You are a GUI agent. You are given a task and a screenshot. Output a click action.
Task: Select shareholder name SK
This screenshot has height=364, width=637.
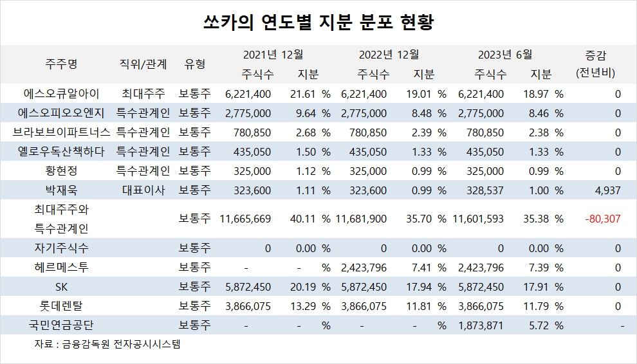coord(61,287)
